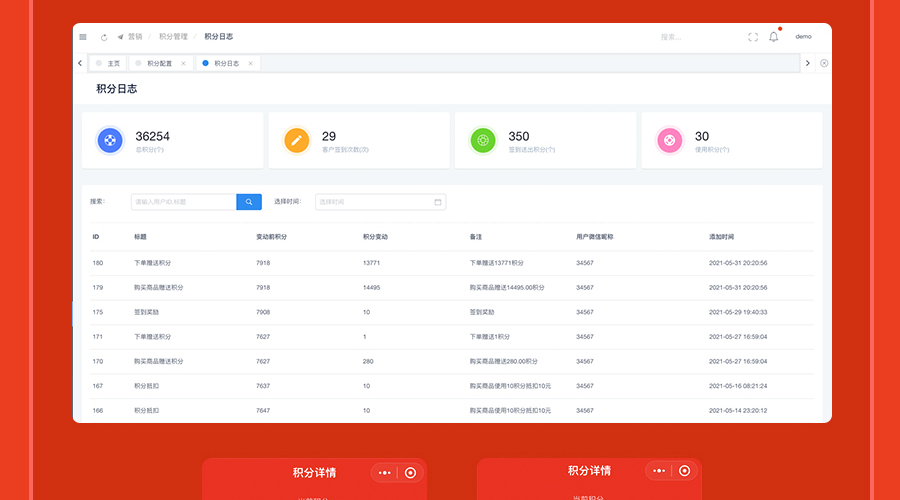Close all tabs circle icon

[x=824, y=63]
